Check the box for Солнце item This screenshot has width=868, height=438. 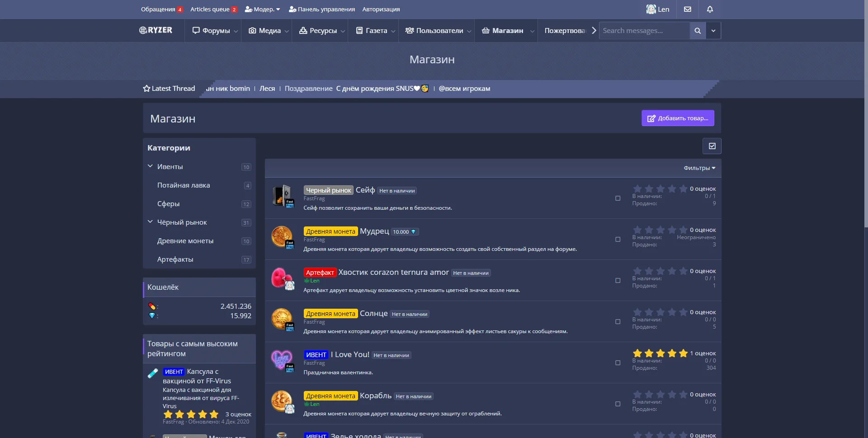point(618,321)
